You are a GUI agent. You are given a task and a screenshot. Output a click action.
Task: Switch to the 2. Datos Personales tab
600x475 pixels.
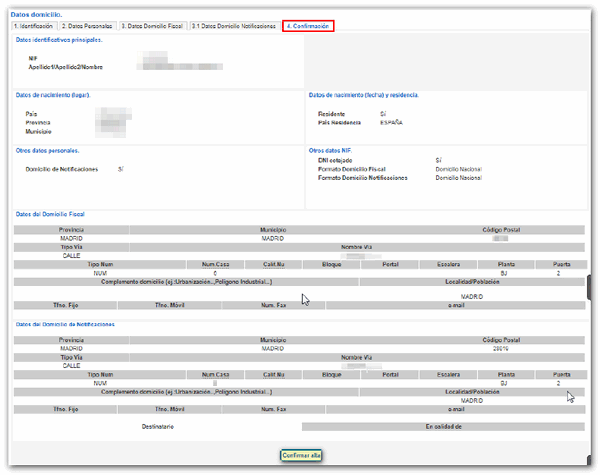[87, 26]
